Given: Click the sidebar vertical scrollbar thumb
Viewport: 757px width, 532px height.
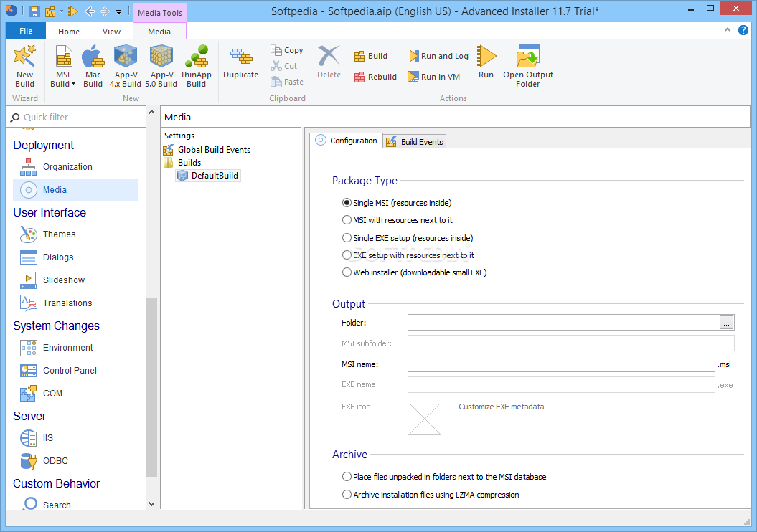Looking at the screenshot, I should 151,387.
